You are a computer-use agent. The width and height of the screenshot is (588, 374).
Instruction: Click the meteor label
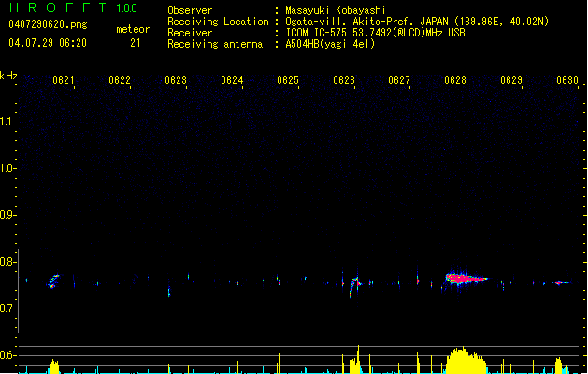coord(133,29)
